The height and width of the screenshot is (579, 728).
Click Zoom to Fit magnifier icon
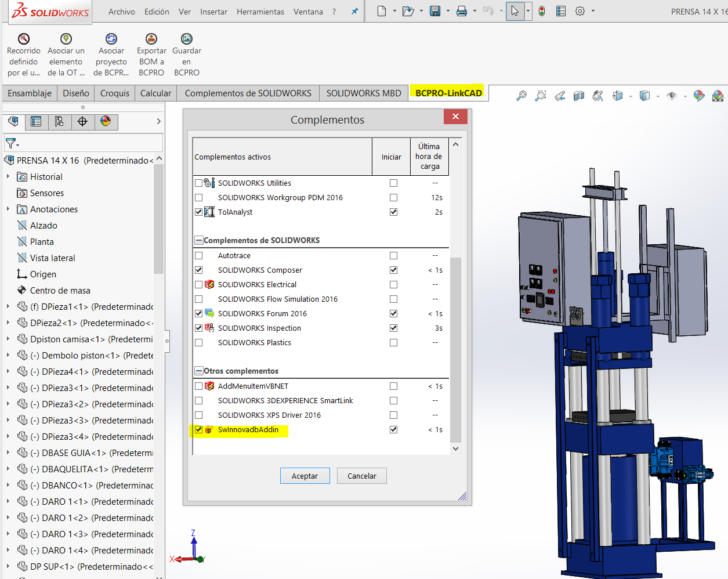click(x=521, y=96)
